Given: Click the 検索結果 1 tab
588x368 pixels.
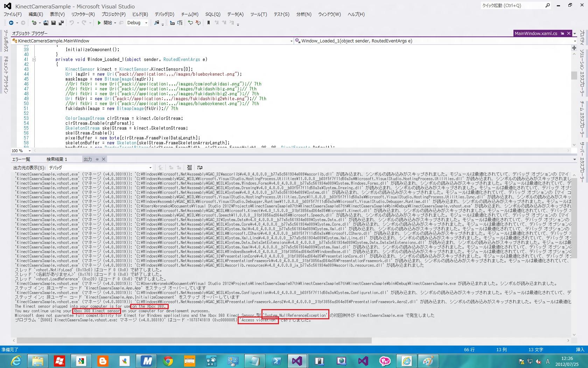Looking at the screenshot, I should click(x=57, y=159).
